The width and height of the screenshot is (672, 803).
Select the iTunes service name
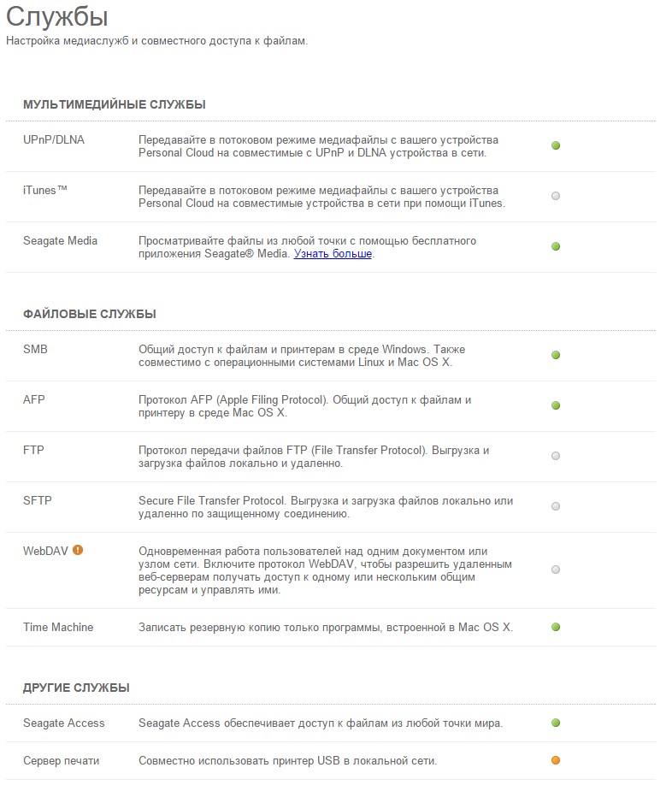point(45,191)
